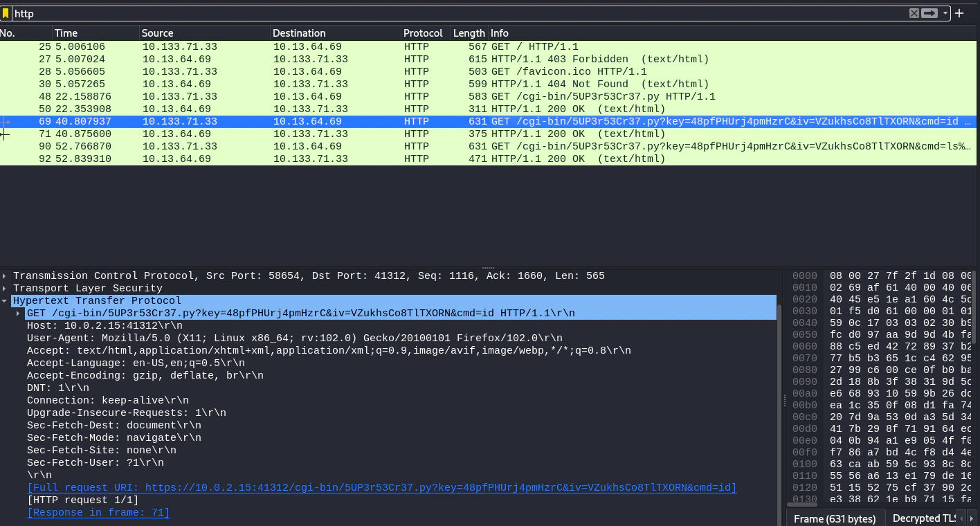Sort packets by the Destination column header
980x526 pixels.
(336, 33)
